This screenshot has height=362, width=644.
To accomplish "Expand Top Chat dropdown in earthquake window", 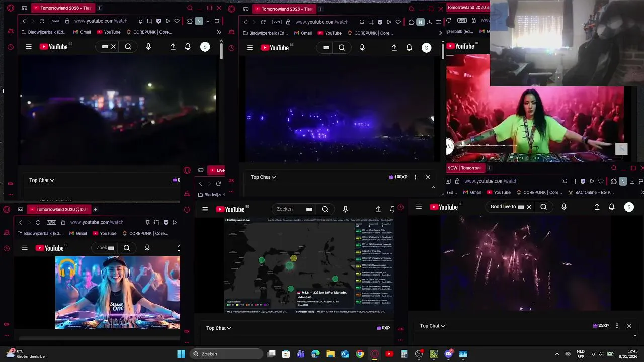I will (x=219, y=328).
